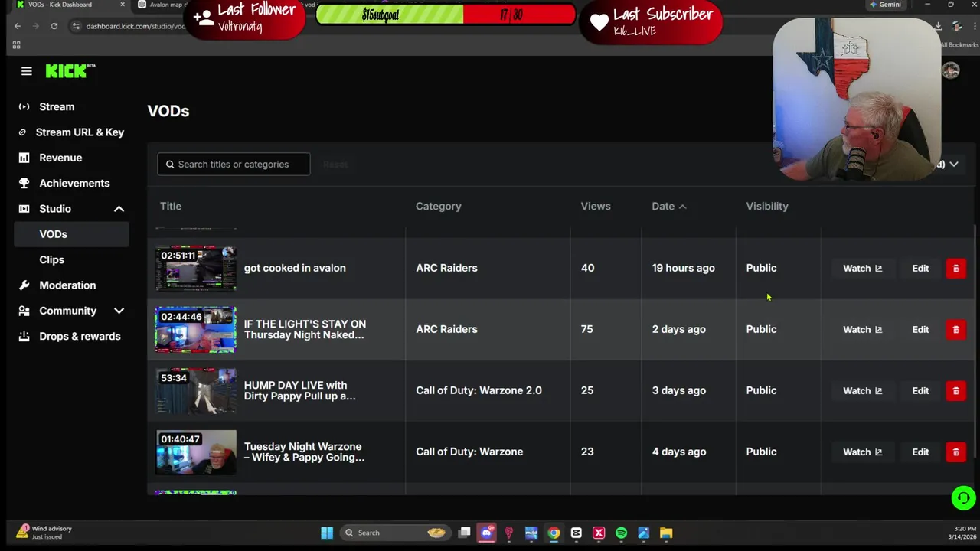This screenshot has width=980, height=551.
Task: Go to the Stream page
Action: tap(57, 107)
